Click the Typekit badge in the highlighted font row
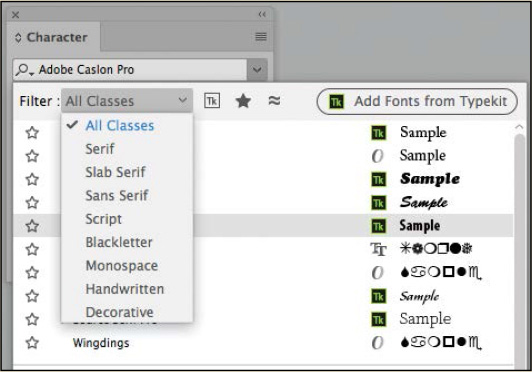532x372 pixels. point(378,226)
